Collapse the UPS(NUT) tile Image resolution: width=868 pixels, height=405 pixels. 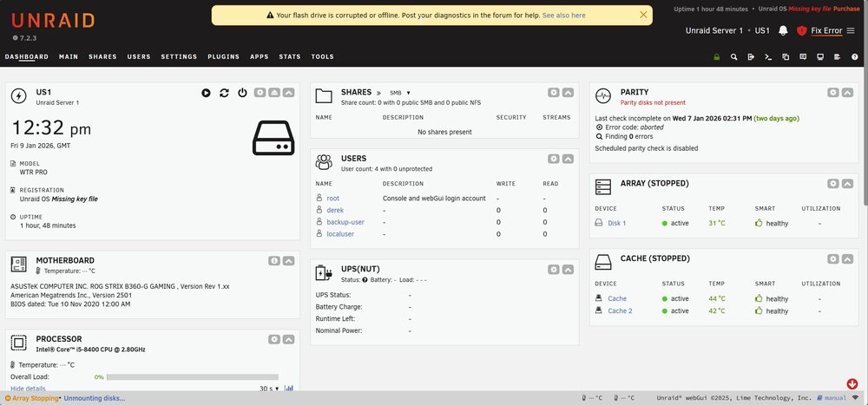point(568,270)
